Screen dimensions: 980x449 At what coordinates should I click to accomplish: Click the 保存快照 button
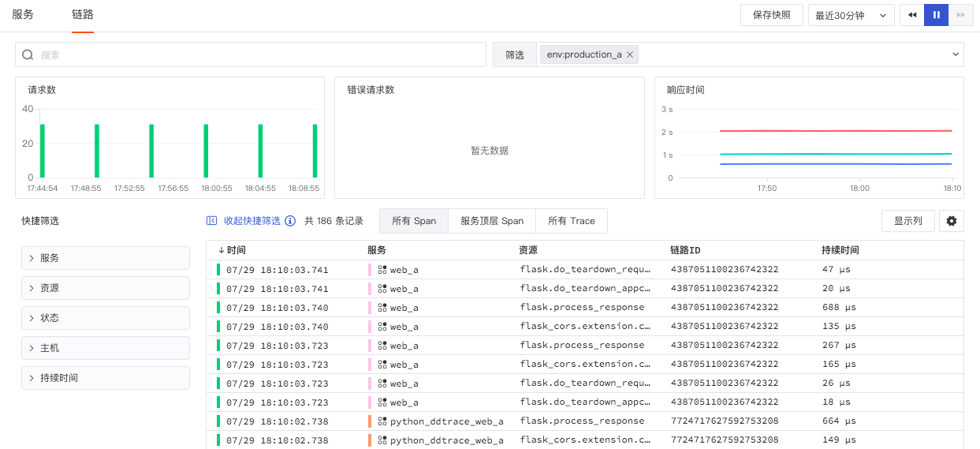(772, 15)
